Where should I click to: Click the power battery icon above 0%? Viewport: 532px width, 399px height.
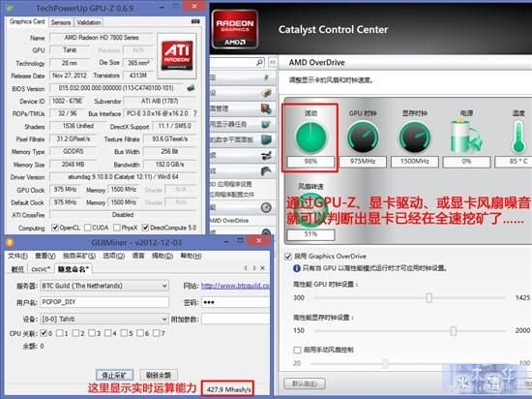click(x=466, y=137)
